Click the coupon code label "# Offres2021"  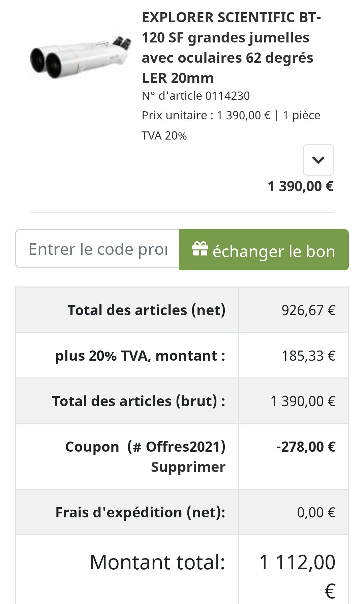176,447
